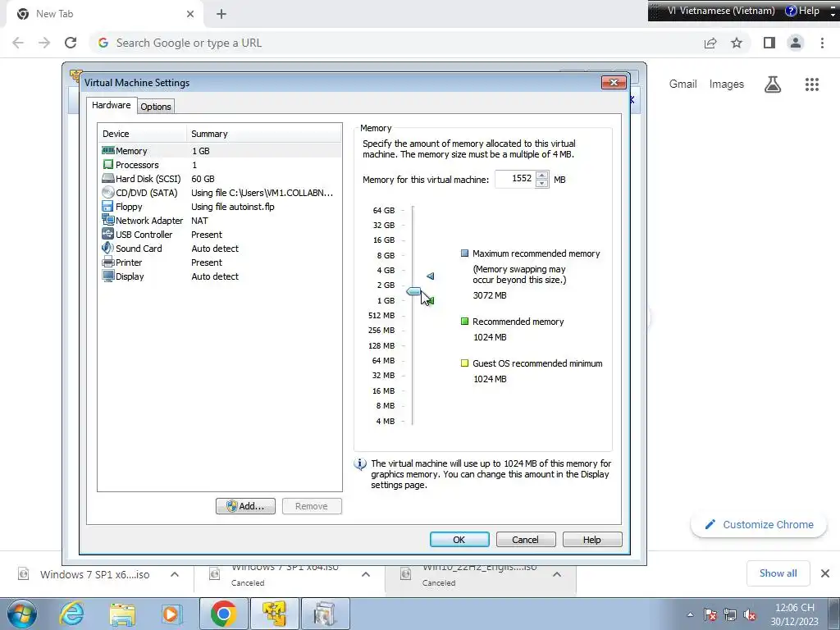Launch Internet Explorer from taskbar
The image size is (840, 630).
tap(71, 614)
